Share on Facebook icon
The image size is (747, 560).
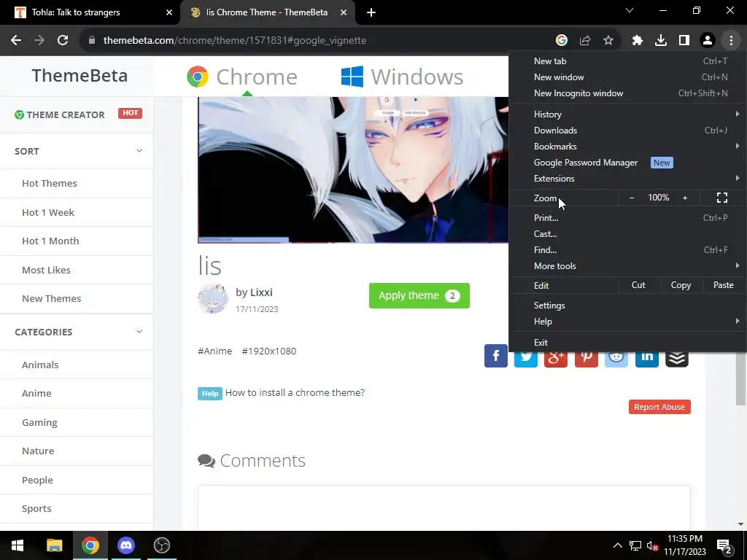click(x=496, y=356)
